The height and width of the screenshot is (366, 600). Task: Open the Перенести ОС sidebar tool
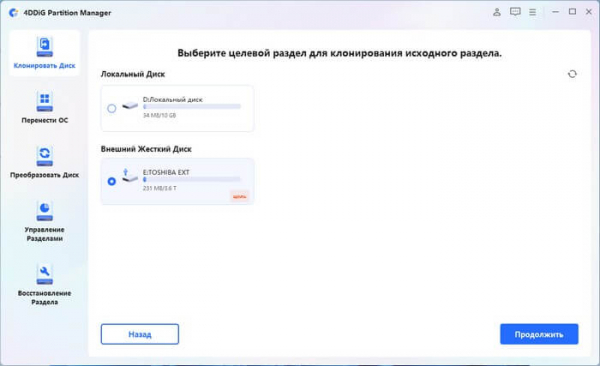tap(44, 108)
